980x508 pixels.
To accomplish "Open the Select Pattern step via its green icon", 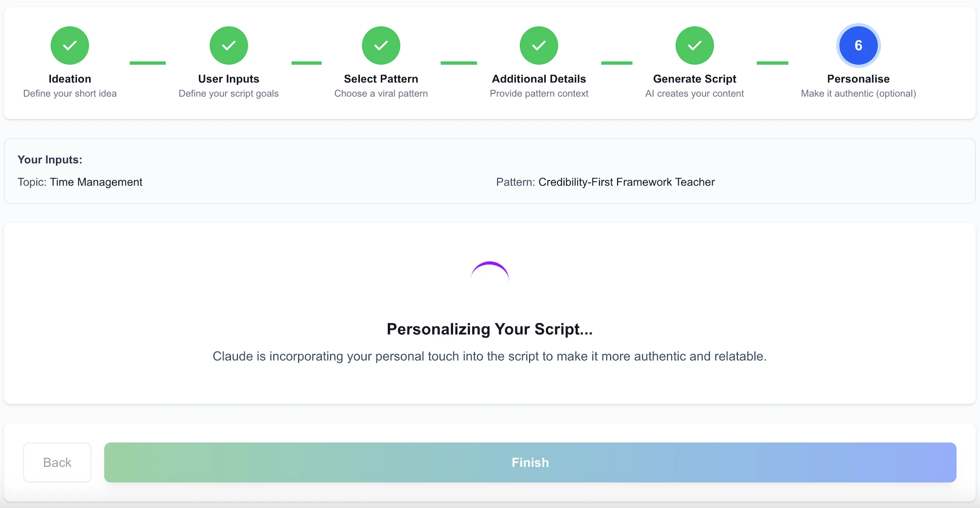I will [x=381, y=45].
